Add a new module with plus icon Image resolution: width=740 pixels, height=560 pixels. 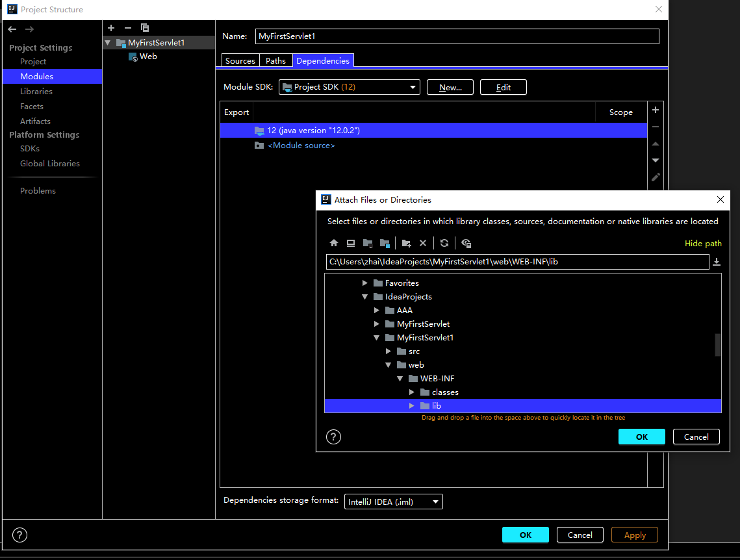(111, 28)
